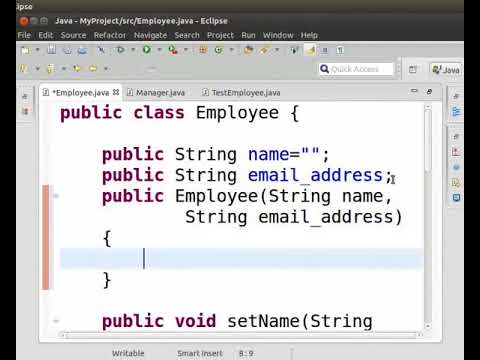Open the Run configurations dropdown arrow
Image resolution: width=480 pixels, height=360 pixels.
pyautogui.click(x=159, y=50)
